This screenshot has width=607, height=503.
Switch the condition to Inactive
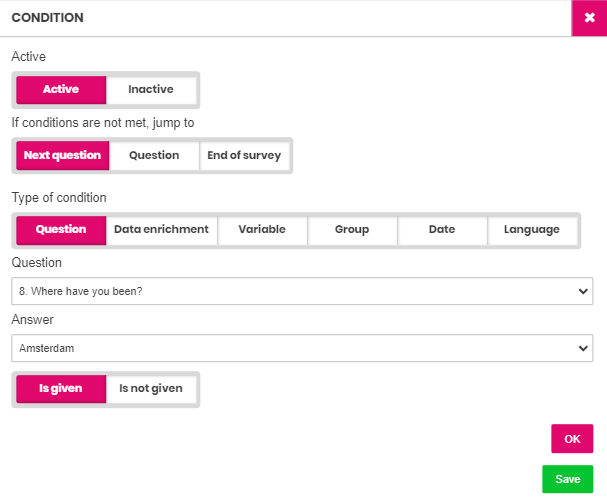click(151, 89)
